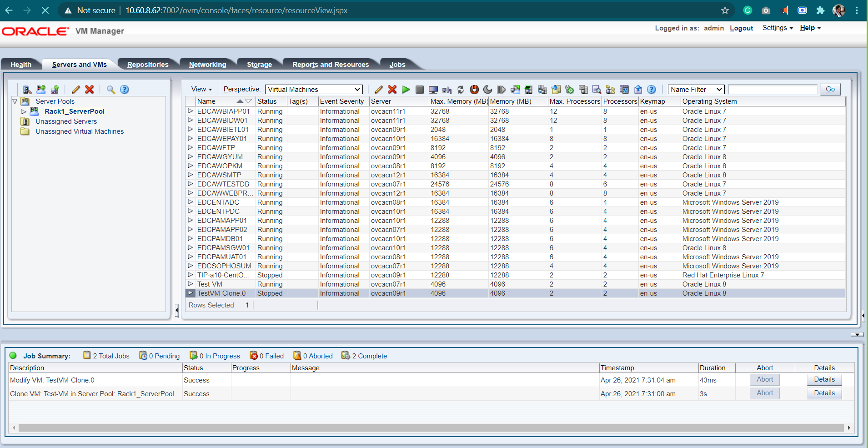The image size is (868, 448).
Task: Click the magnifier Find icon in navigation pane
Action: tap(111, 90)
